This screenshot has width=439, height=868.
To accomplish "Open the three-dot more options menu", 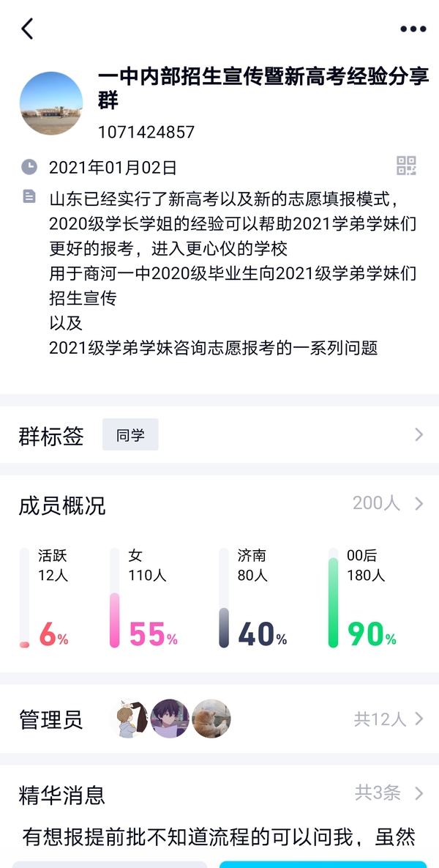I will pyautogui.click(x=413, y=29).
